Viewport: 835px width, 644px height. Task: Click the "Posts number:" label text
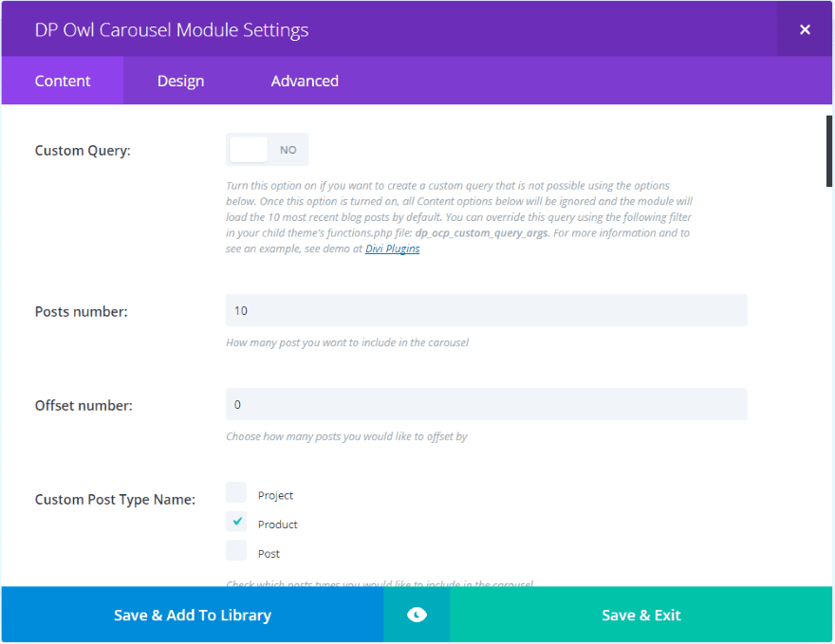coord(82,311)
